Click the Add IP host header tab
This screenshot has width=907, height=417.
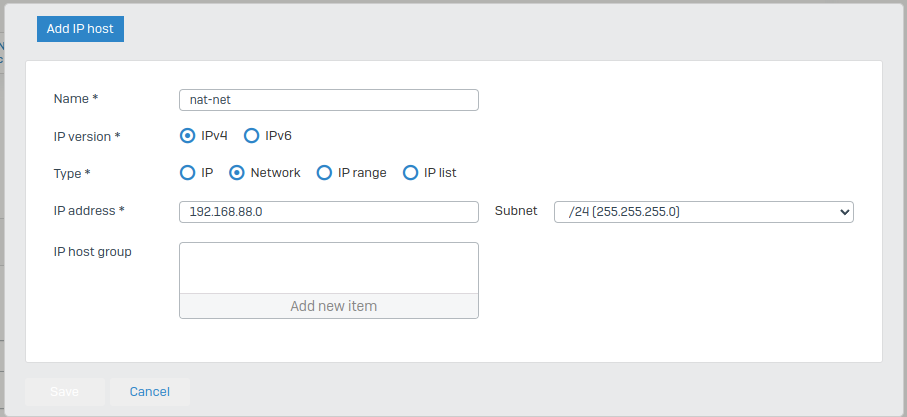(x=80, y=29)
